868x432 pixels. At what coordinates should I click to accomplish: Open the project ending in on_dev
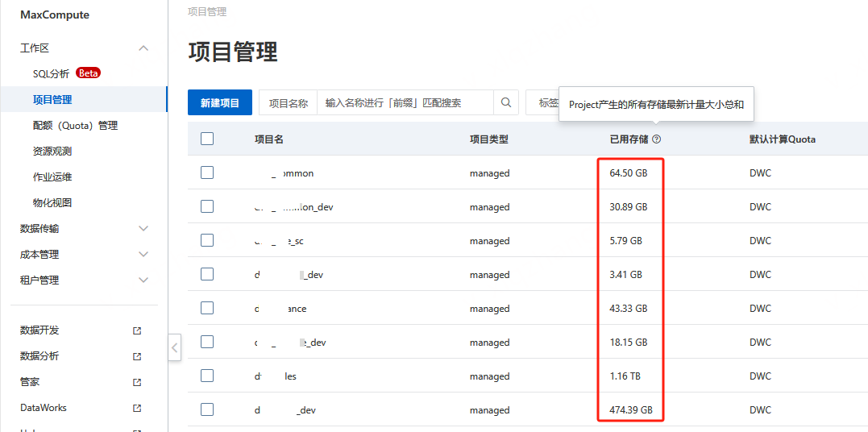click(x=294, y=207)
